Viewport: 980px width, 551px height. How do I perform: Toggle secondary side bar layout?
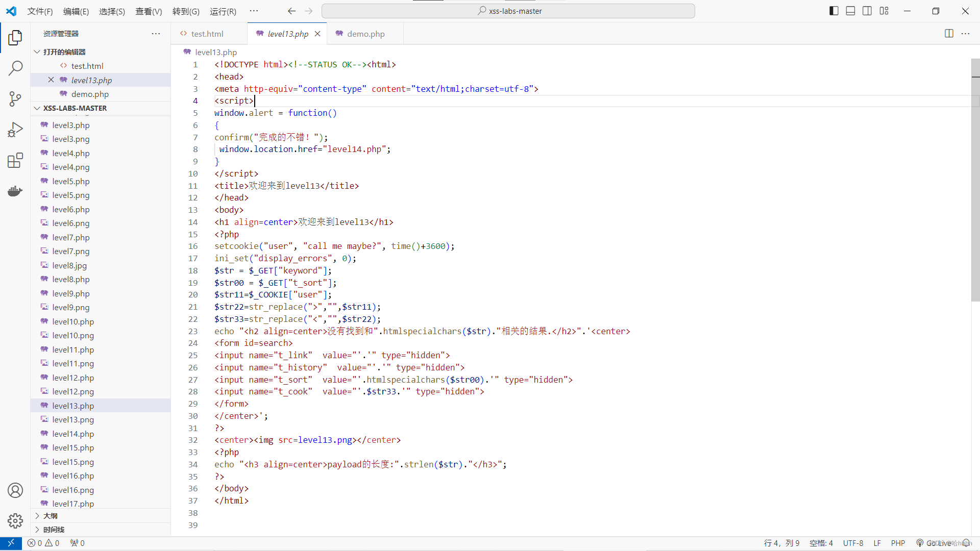coord(867,11)
